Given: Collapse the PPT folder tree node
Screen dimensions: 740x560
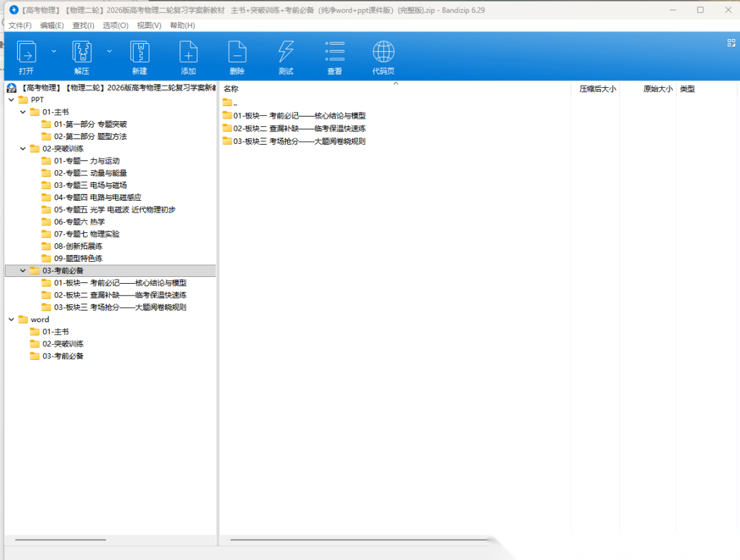Looking at the screenshot, I should coord(12,100).
